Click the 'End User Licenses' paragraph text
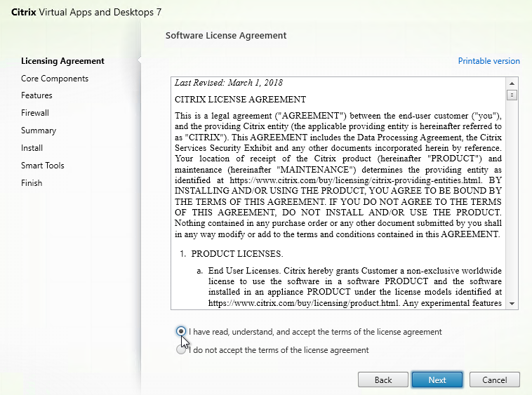 point(355,287)
